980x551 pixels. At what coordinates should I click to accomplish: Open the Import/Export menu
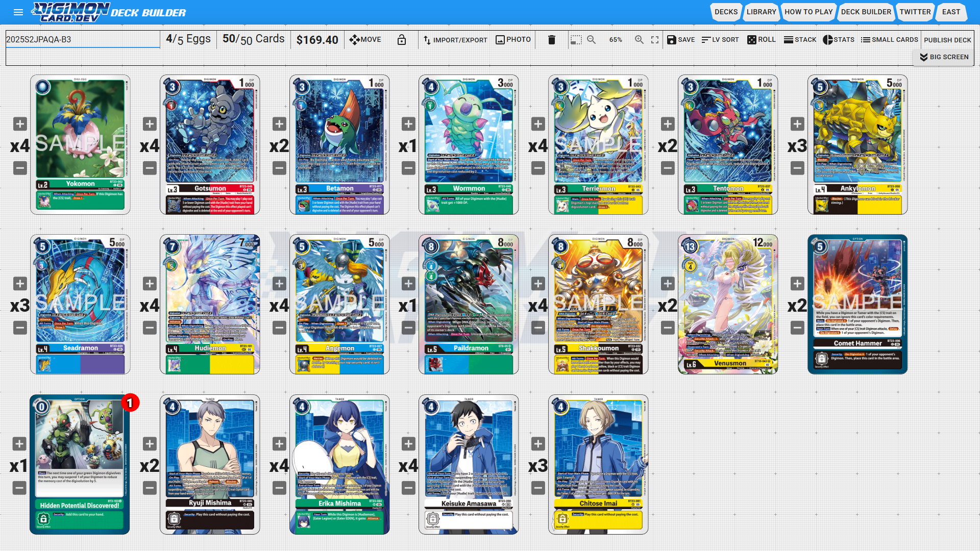pos(455,40)
